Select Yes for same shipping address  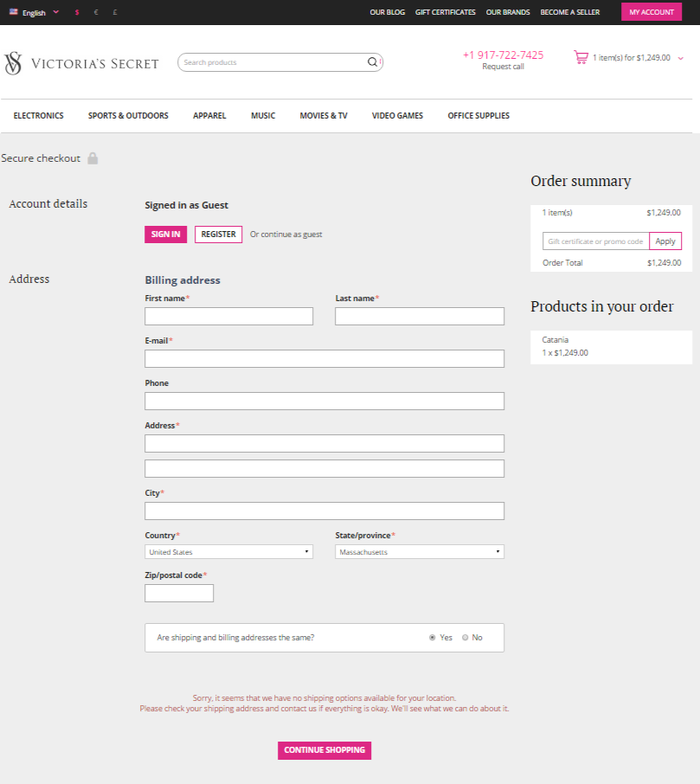(x=432, y=638)
